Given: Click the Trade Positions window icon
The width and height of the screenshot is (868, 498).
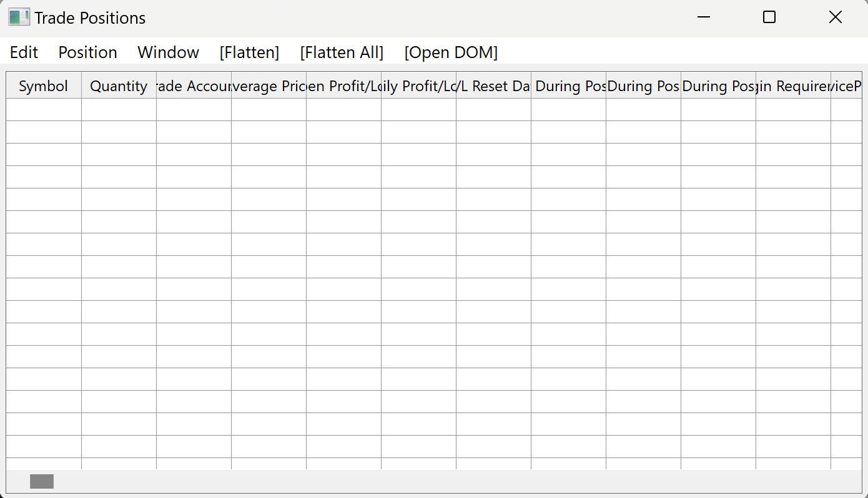Looking at the screenshot, I should [x=19, y=17].
